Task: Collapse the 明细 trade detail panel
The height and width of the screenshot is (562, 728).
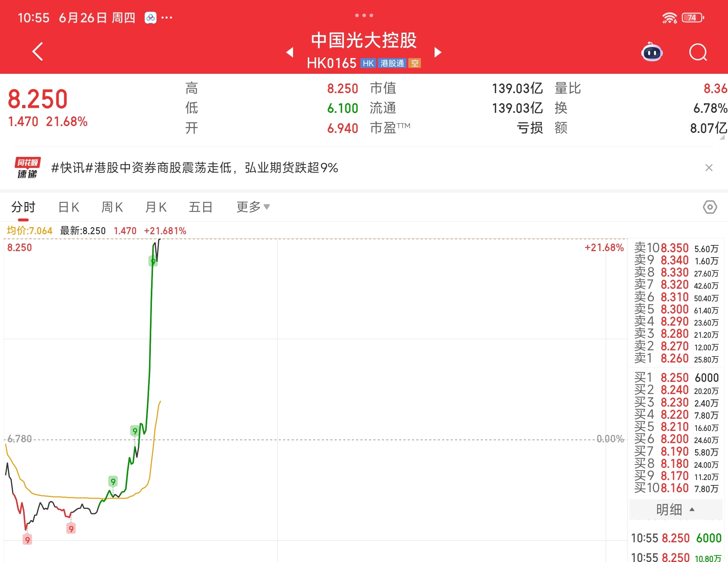Action: (x=676, y=509)
